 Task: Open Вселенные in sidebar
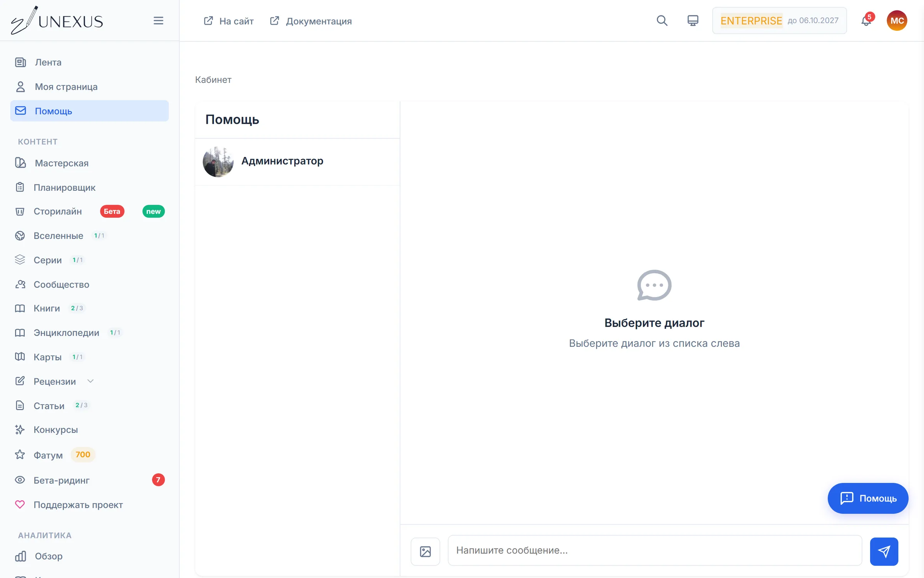[89, 235]
